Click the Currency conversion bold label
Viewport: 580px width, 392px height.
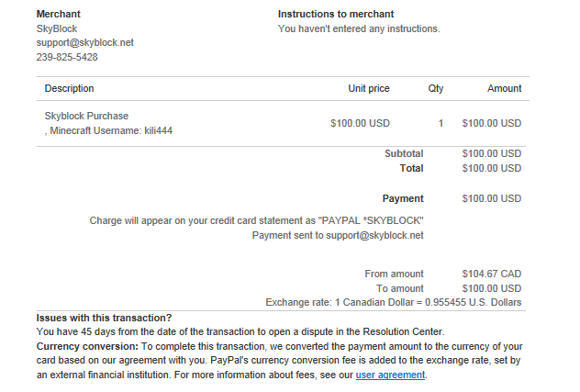coord(86,346)
